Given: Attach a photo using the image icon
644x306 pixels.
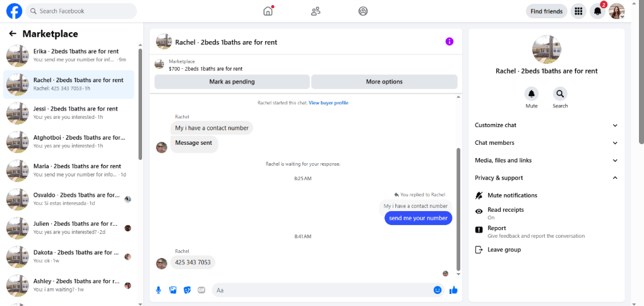Looking at the screenshot, I should tap(173, 290).
